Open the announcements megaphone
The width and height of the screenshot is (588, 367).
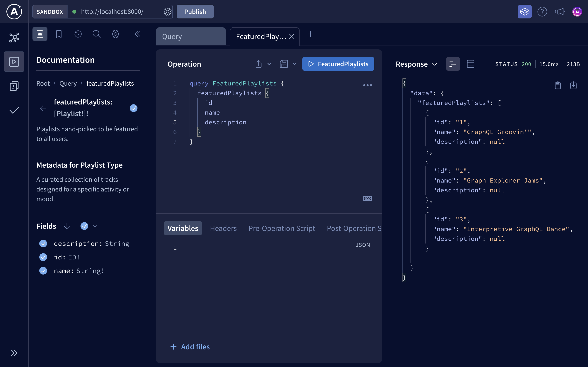pos(560,12)
